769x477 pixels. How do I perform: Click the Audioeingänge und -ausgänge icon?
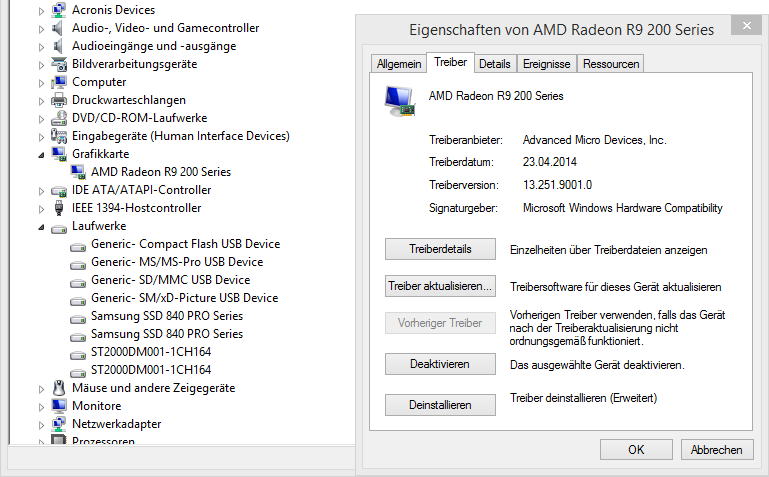click(59, 46)
